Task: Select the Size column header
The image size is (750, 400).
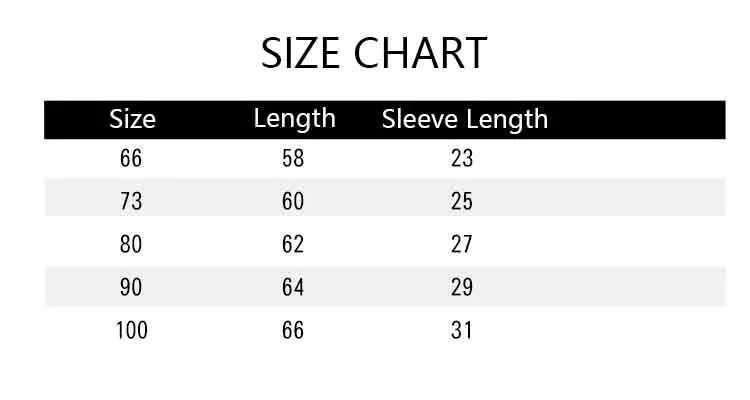Action: pos(132,119)
